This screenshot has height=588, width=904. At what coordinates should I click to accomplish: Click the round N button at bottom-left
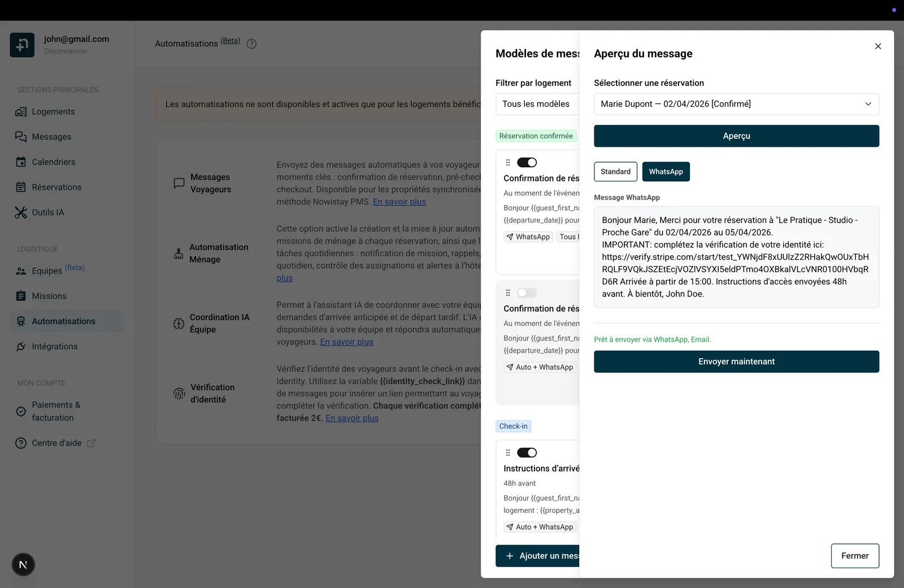pos(23,564)
